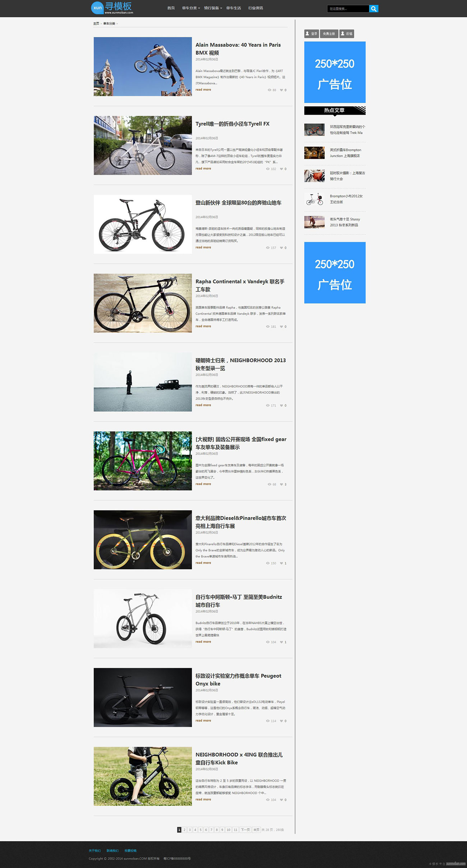This screenshot has width=467, height=868.
Task: Click heart like icon on Tyrell FX article
Action: 281,169
